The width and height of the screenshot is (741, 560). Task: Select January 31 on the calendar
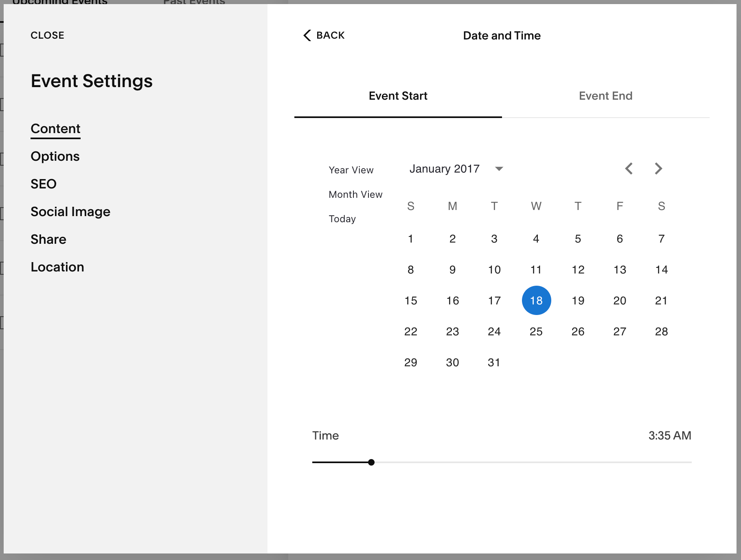click(x=494, y=362)
